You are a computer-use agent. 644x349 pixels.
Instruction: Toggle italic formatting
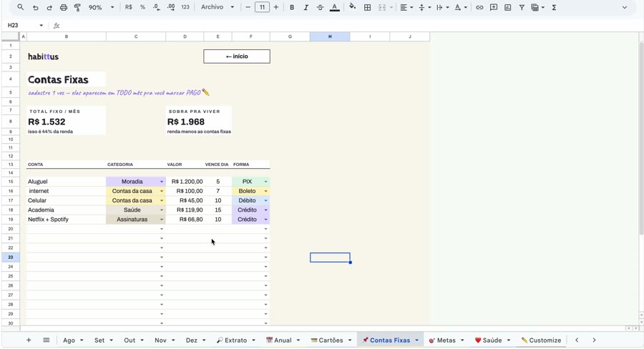click(x=306, y=7)
